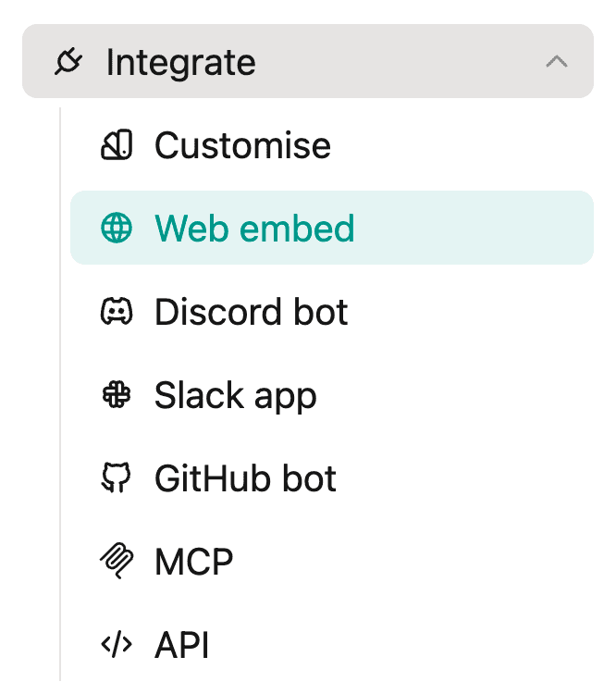The width and height of the screenshot is (616, 694).
Task: Select the Integrate header label
Action: 180,62
